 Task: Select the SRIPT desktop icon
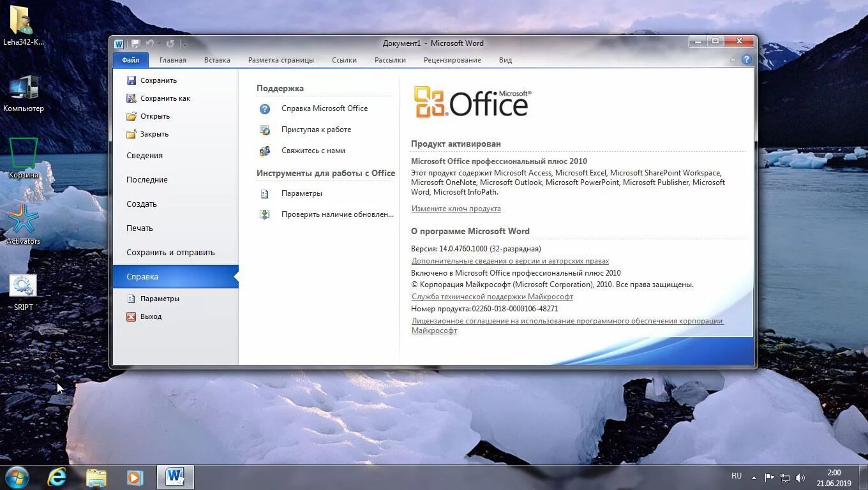tap(23, 292)
